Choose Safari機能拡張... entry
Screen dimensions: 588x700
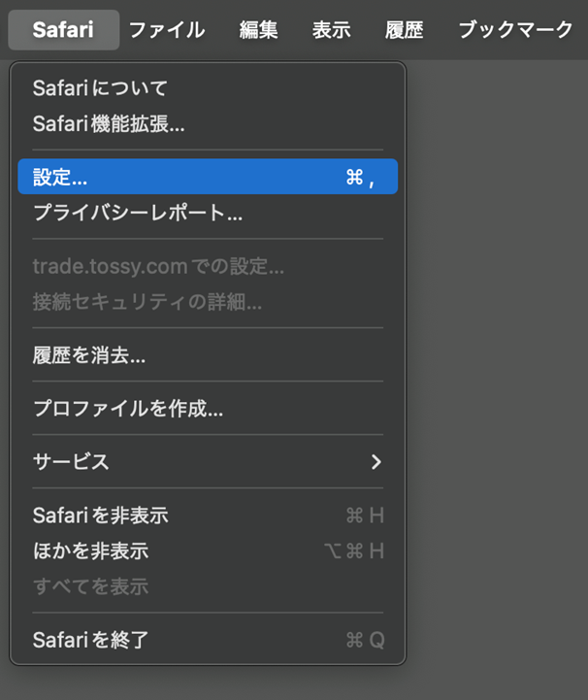[x=109, y=123]
